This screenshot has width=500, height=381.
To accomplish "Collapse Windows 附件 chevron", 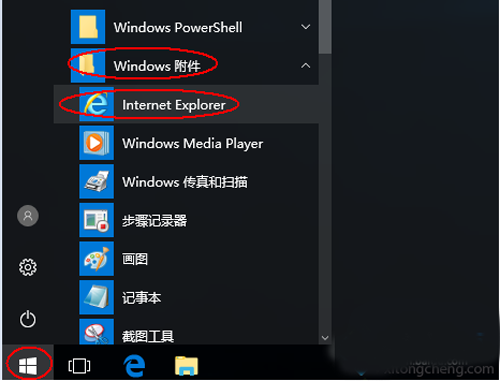I will pos(306,66).
